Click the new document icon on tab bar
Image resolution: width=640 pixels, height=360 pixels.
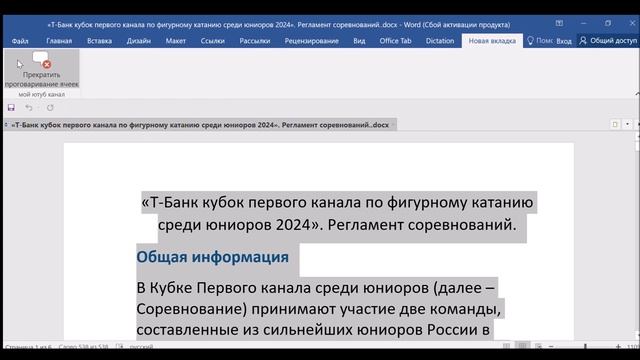coord(615,124)
